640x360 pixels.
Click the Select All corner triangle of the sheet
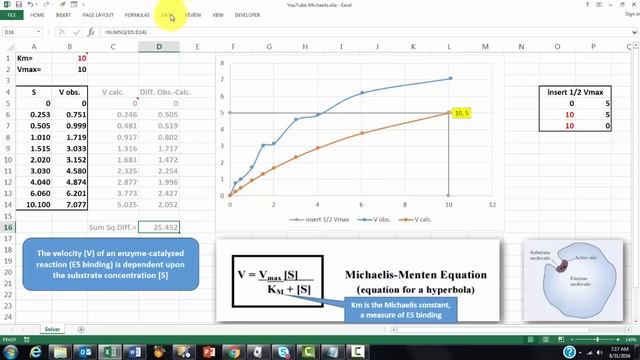coord(9,47)
